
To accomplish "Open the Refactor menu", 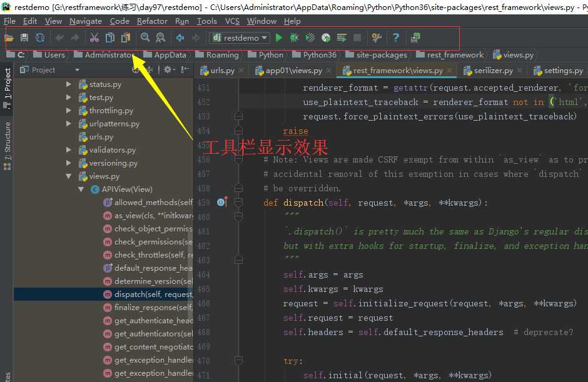I will (x=152, y=21).
